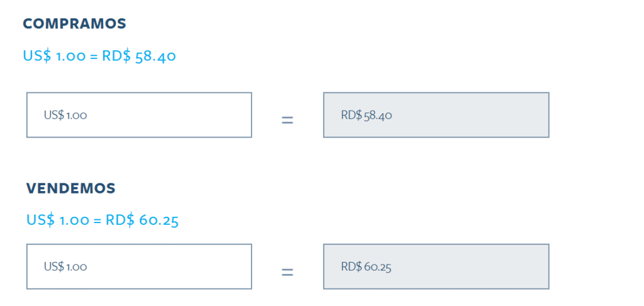
Task: Click 'US$ 1.00' in the blue VENDEMOS rate
Action: click(x=57, y=221)
